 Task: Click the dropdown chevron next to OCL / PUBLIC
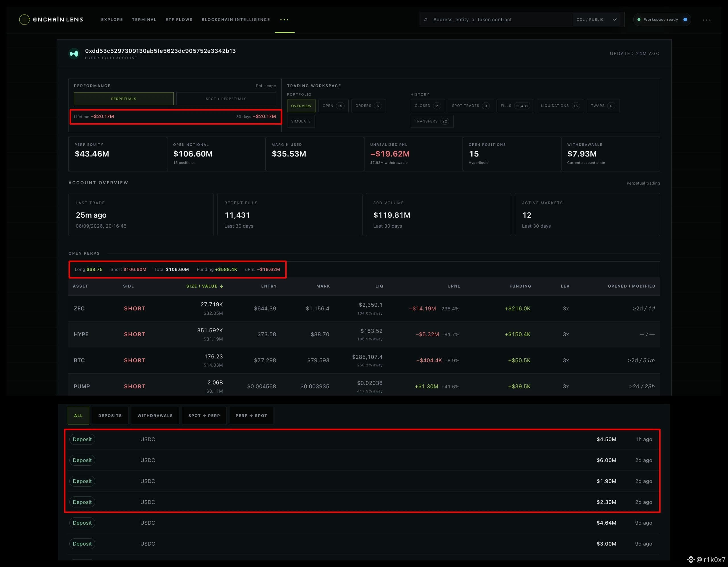614,20
